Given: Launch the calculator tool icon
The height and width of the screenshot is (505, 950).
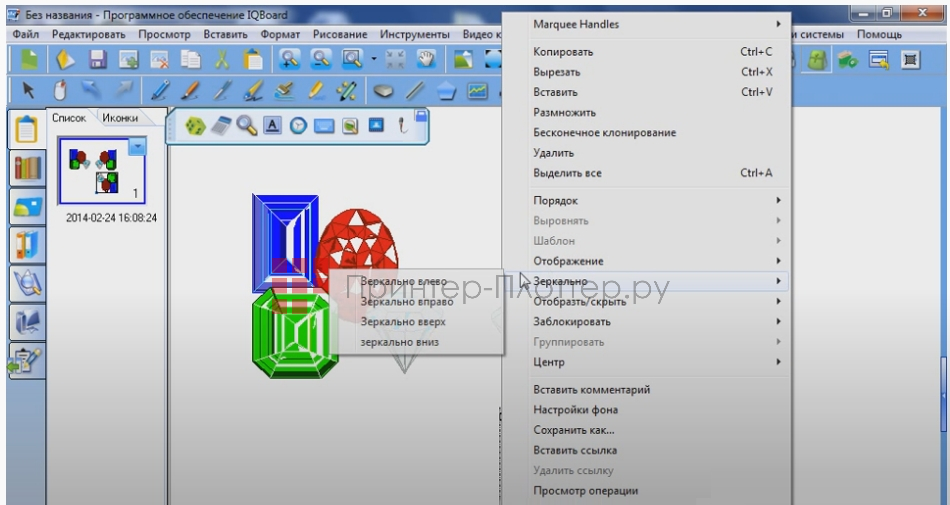Looking at the screenshot, I should click(x=222, y=126).
